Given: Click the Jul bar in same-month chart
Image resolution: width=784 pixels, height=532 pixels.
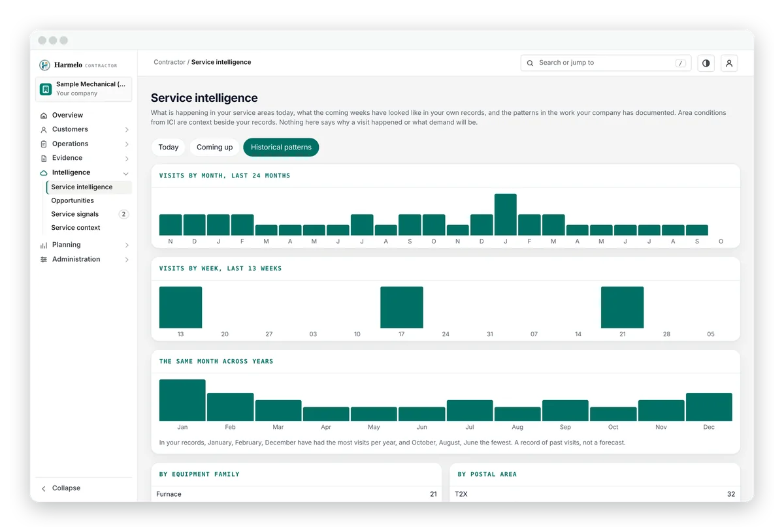Looking at the screenshot, I should [470, 411].
